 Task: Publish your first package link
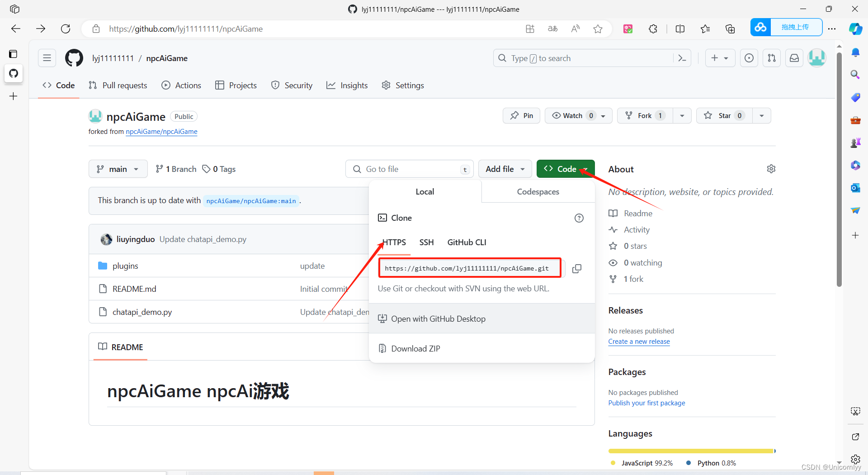pos(646,403)
